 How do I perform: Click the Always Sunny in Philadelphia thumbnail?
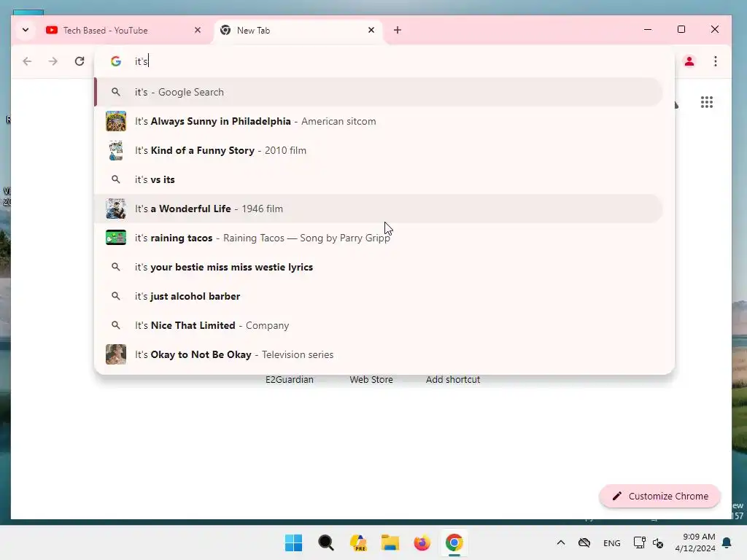[116, 121]
